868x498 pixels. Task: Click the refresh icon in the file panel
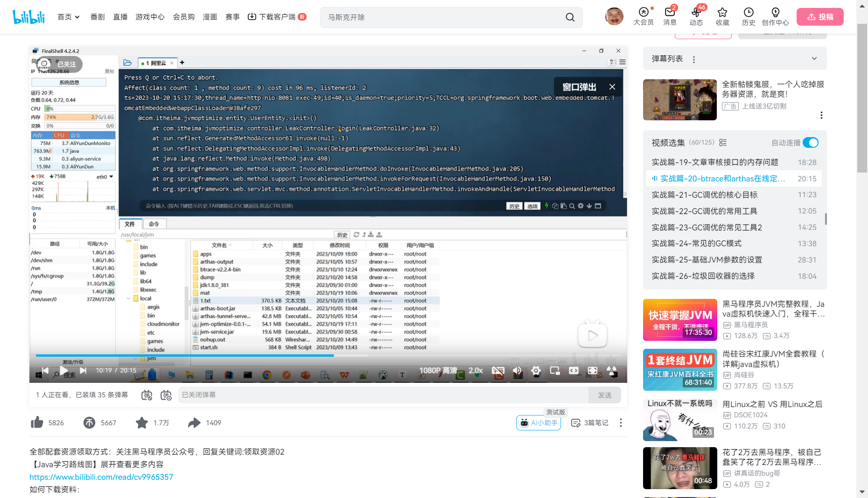point(357,234)
